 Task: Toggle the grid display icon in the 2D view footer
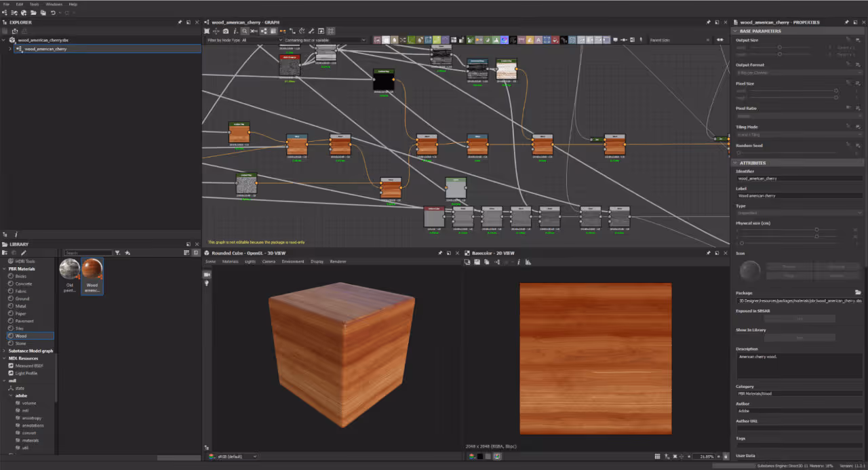pyautogui.click(x=658, y=456)
